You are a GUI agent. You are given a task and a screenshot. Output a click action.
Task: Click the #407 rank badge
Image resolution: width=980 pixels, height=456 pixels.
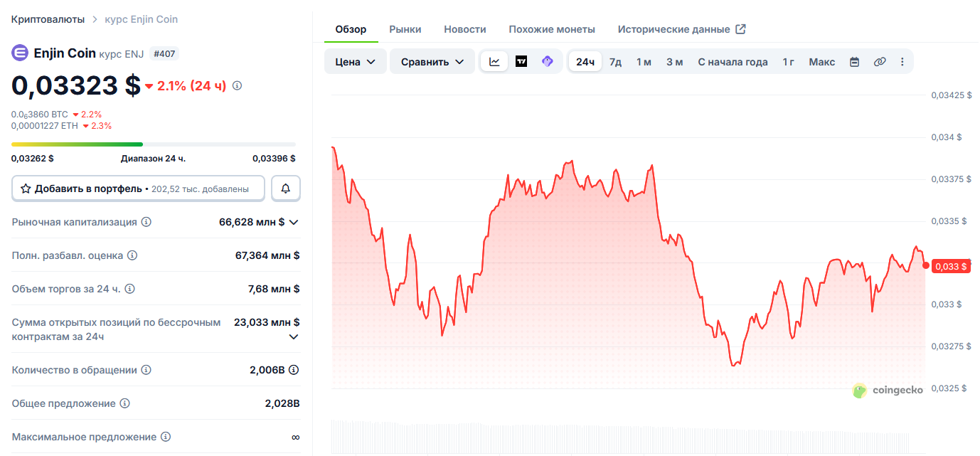[165, 53]
